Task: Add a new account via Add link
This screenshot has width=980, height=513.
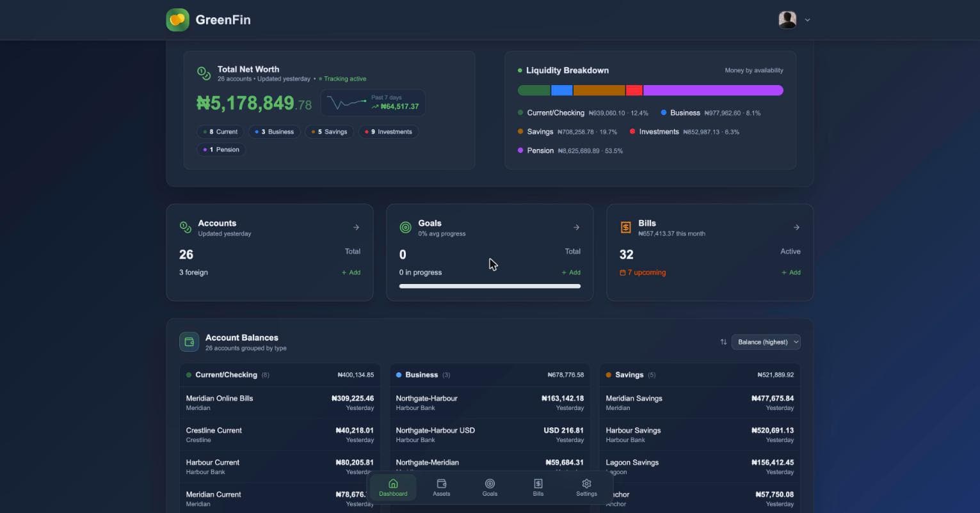Action: 351,272
